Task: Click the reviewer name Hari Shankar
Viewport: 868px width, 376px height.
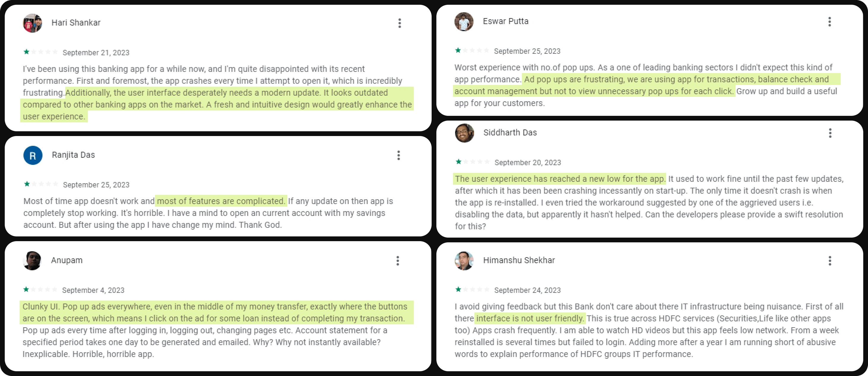Action: 76,23
